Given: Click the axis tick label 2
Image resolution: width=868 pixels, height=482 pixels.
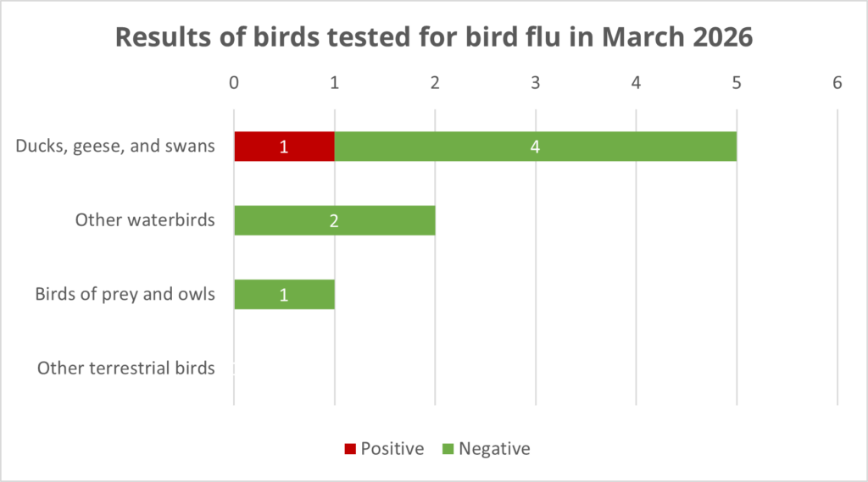Looking at the screenshot, I should (x=435, y=83).
